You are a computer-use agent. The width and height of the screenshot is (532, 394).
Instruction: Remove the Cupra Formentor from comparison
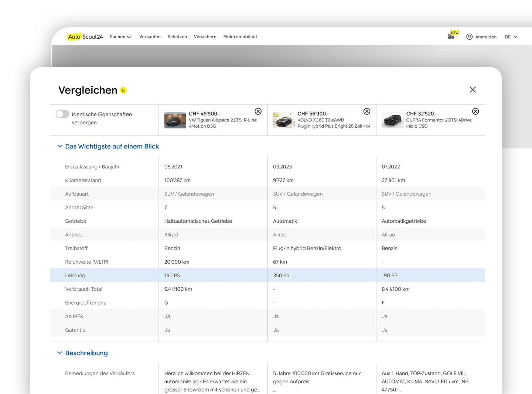tap(475, 112)
